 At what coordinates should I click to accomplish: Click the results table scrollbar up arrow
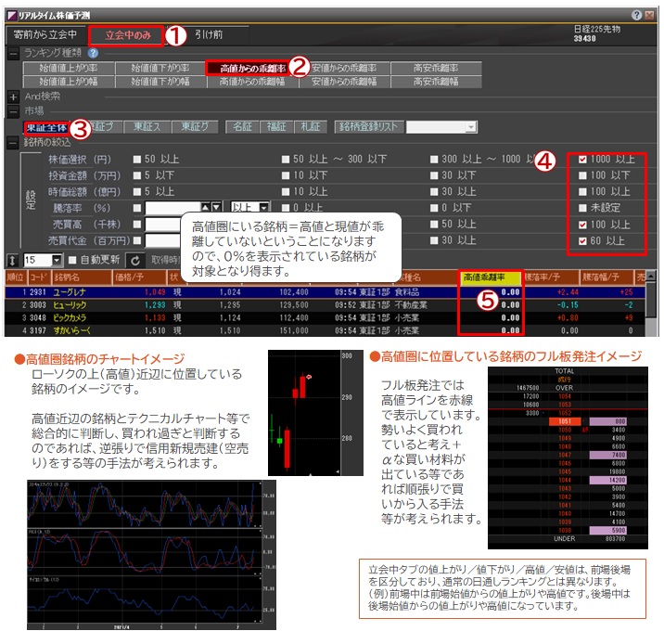651,277
